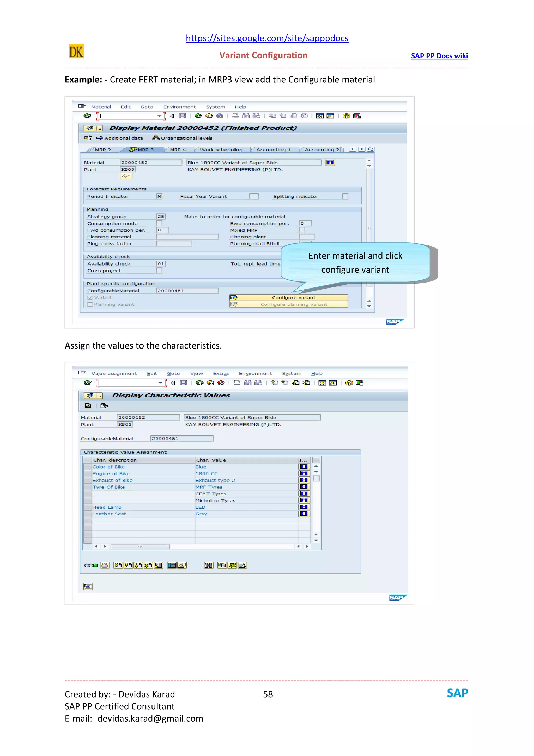Viewport: 534px width, 756px height.
Task: Click Organizational levels button
Action: [x=182, y=138]
